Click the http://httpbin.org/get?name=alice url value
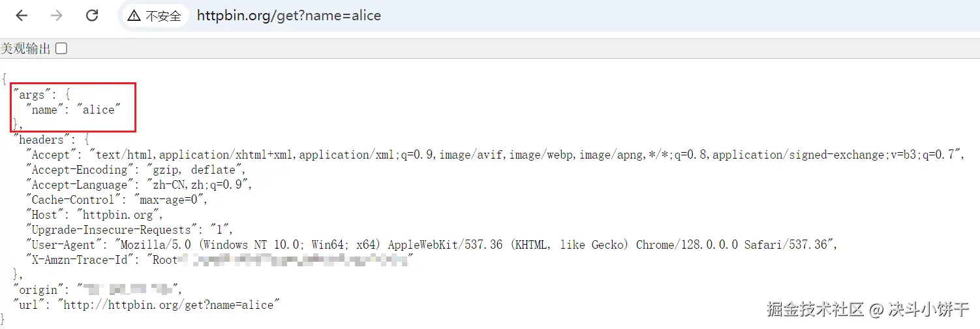Viewport: 980px width, 329px height. [168, 305]
